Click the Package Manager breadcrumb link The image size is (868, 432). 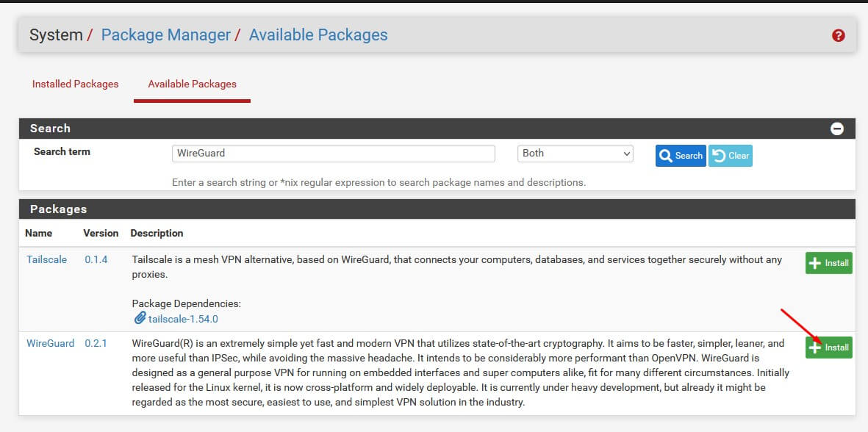coord(165,35)
